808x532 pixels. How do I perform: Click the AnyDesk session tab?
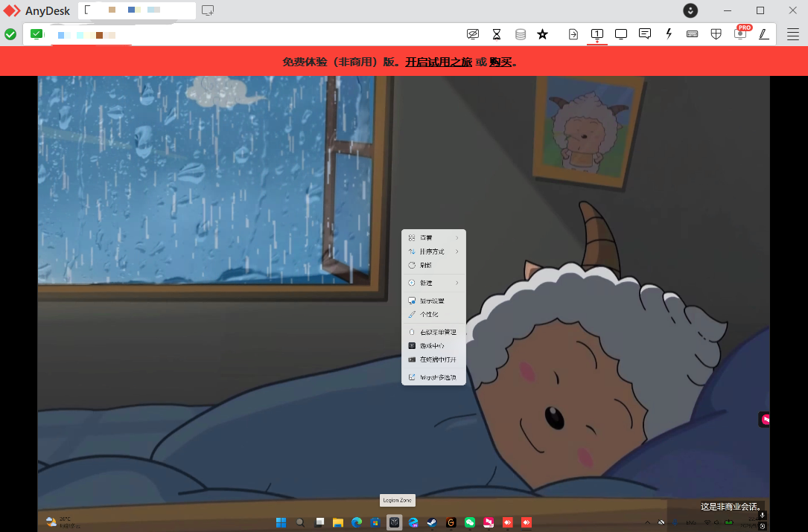pyautogui.click(x=136, y=10)
